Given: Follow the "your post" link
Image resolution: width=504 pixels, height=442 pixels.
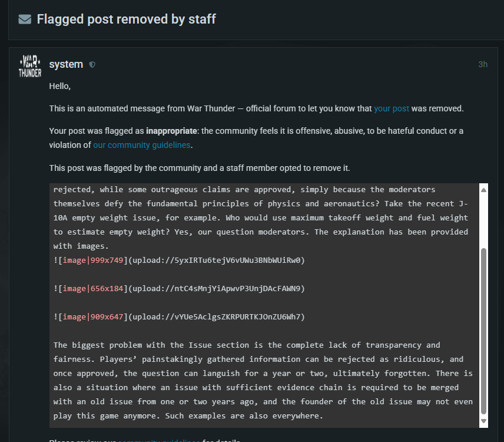Looking at the screenshot, I should pos(391,108).
